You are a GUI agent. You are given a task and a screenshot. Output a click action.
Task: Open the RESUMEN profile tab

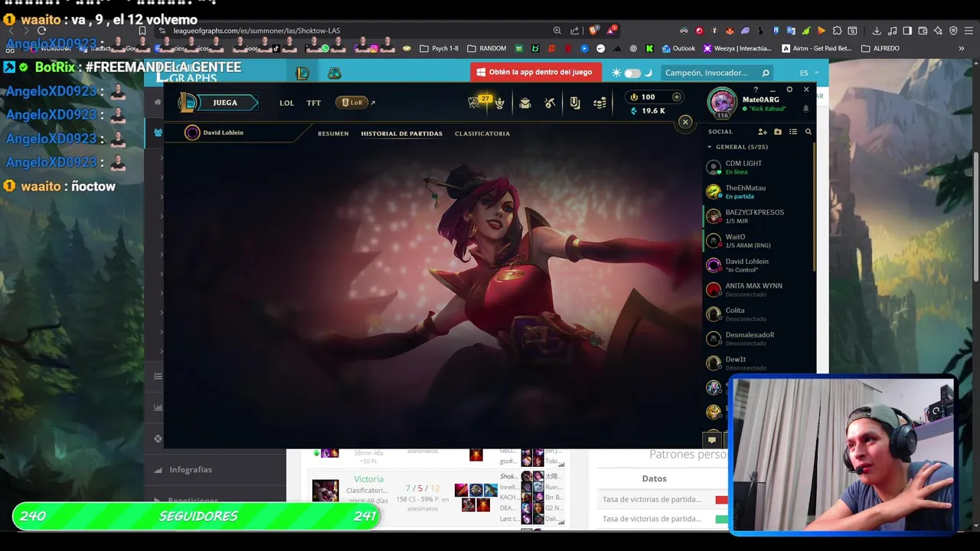[333, 133]
